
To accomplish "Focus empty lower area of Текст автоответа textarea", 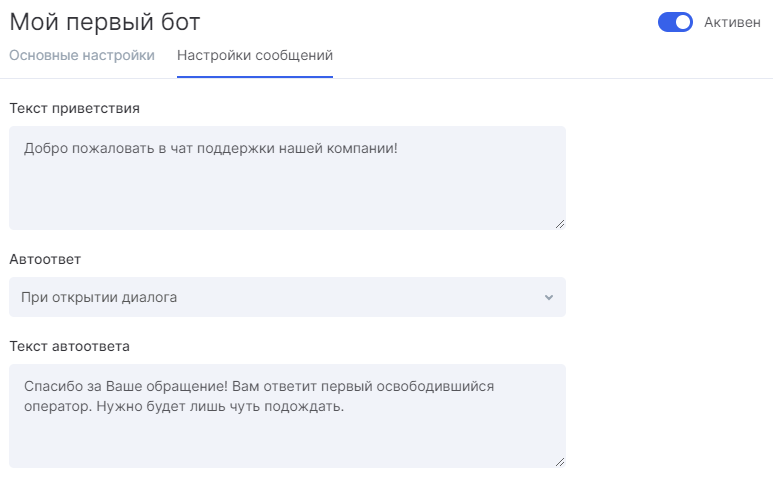I will (287, 441).
